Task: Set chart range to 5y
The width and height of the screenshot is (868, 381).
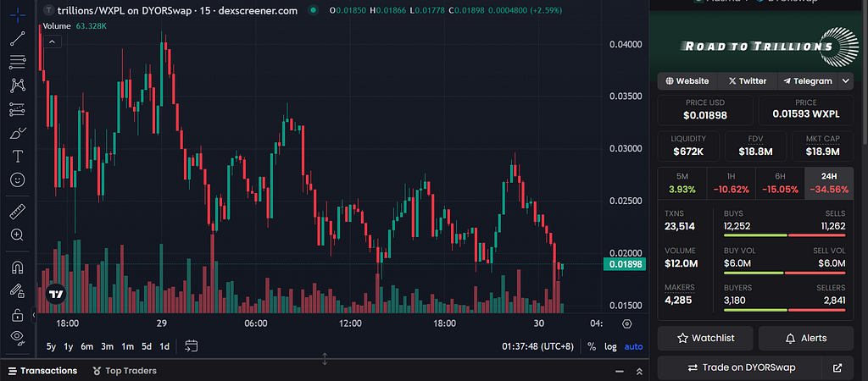Action: [51, 347]
